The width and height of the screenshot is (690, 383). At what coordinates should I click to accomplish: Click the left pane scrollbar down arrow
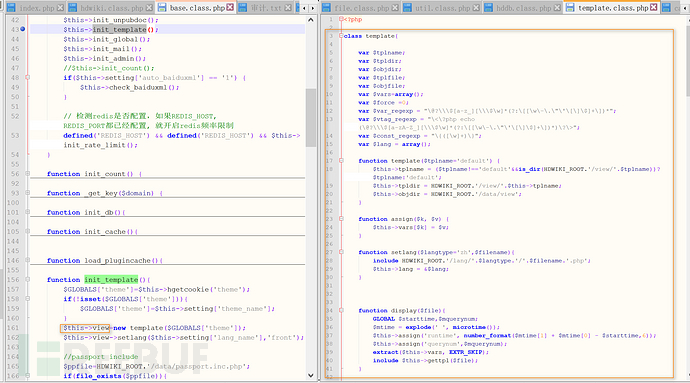(311, 376)
